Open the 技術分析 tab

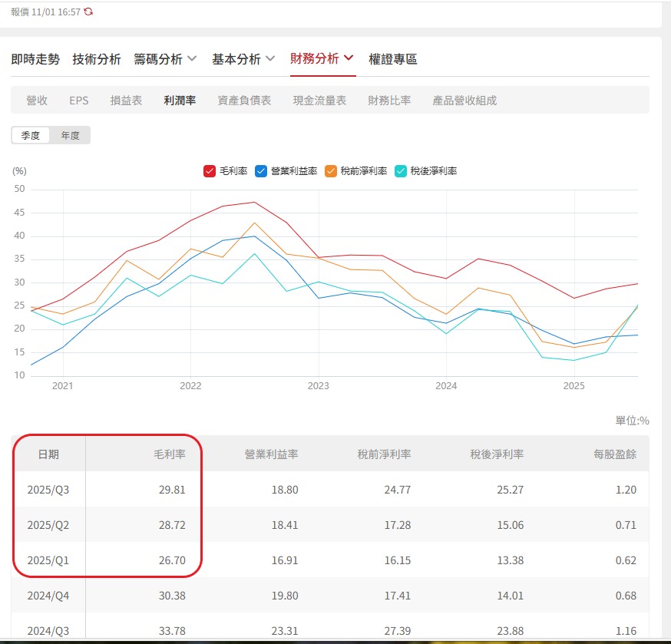97,59
